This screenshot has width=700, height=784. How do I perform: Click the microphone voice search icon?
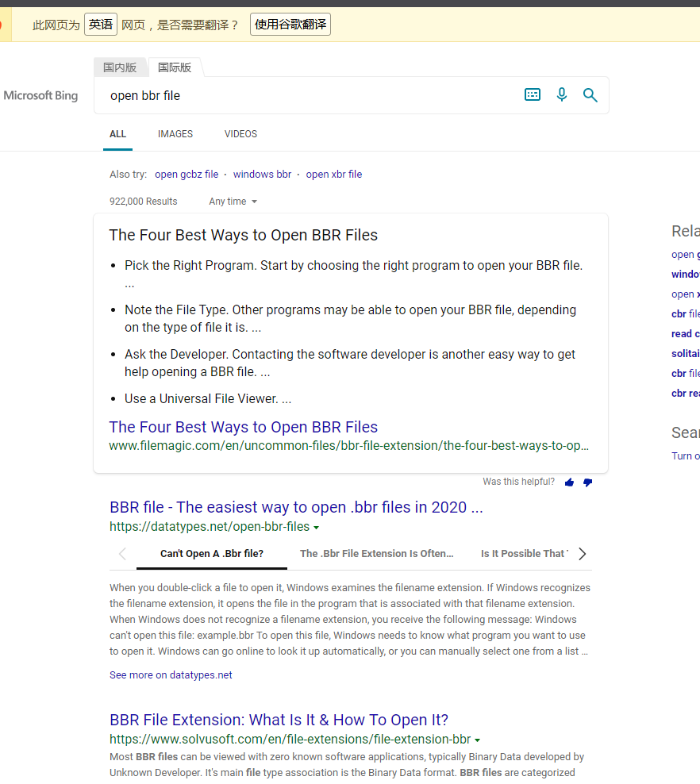(x=562, y=95)
